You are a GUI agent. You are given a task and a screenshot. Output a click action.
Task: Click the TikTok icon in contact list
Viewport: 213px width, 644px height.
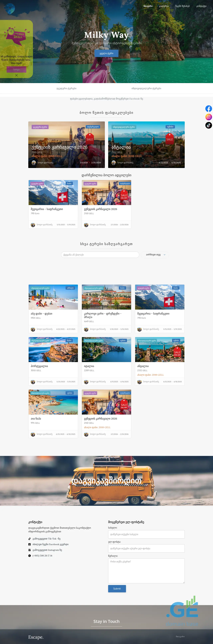click(29, 539)
